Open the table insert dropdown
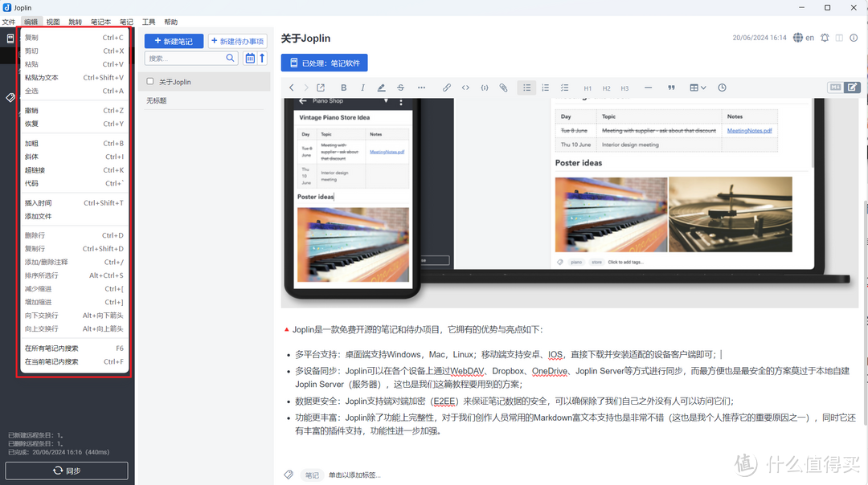This screenshot has width=868, height=485. [x=698, y=88]
